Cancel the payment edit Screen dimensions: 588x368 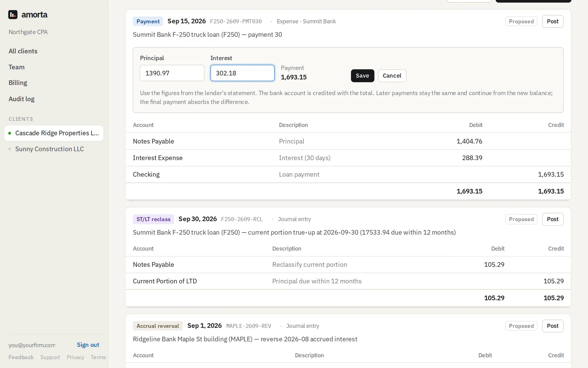392,76
